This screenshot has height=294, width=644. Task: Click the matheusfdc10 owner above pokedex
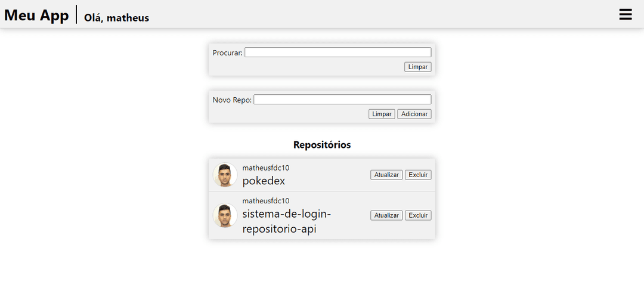tap(266, 168)
